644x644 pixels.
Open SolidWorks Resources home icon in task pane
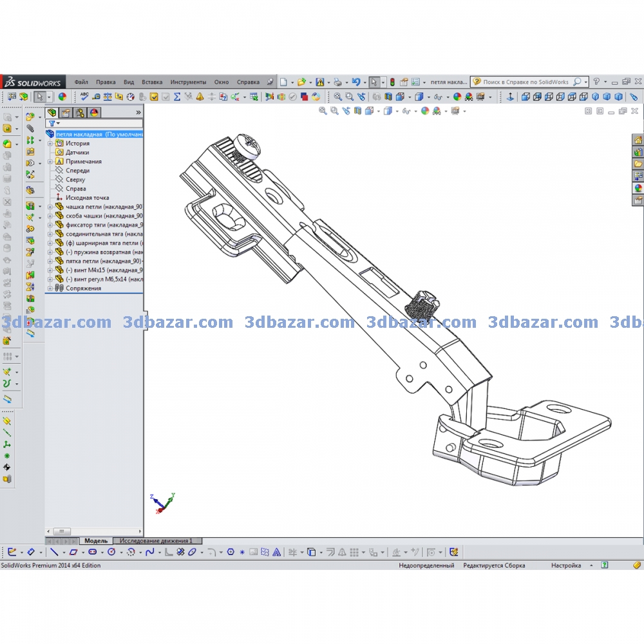(638, 140)
